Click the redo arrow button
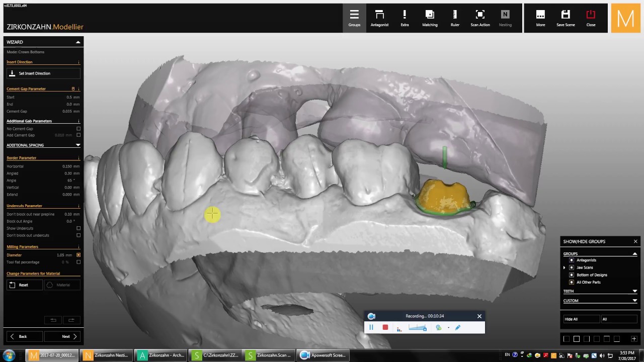Screen dimensions: 644x362 [x=71, y=320]
